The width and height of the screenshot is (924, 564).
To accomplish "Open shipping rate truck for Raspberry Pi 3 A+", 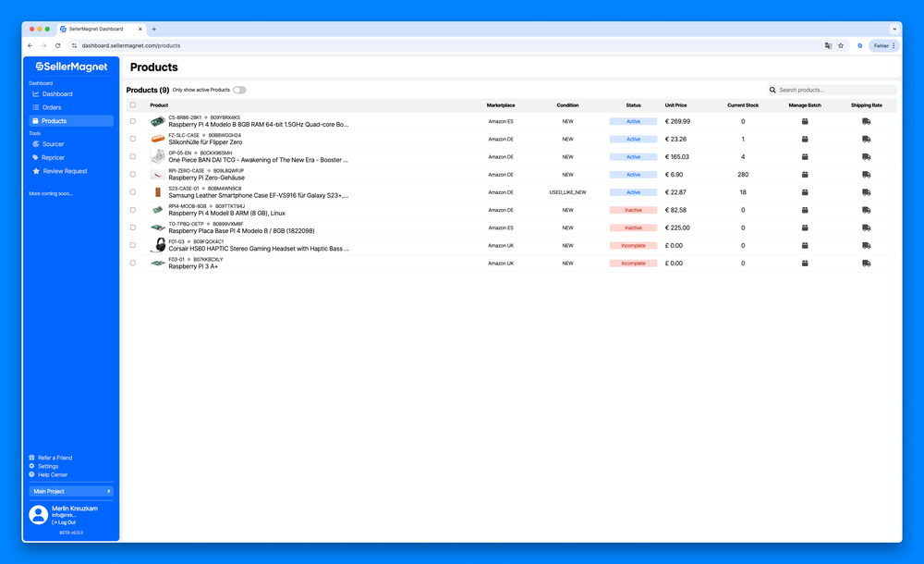I will point(867,264).
